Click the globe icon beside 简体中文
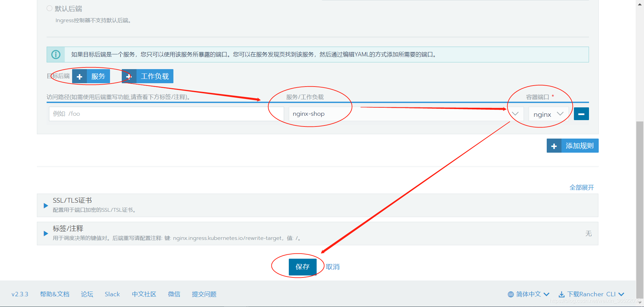The height and width of the screenshot is (307, 644). click(511, 294)
